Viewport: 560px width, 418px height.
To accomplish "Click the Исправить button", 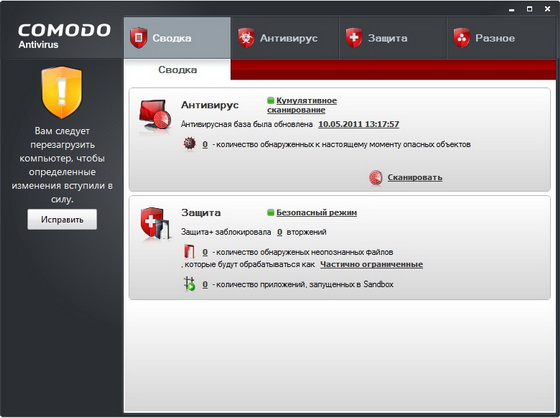I will [62, 219].
